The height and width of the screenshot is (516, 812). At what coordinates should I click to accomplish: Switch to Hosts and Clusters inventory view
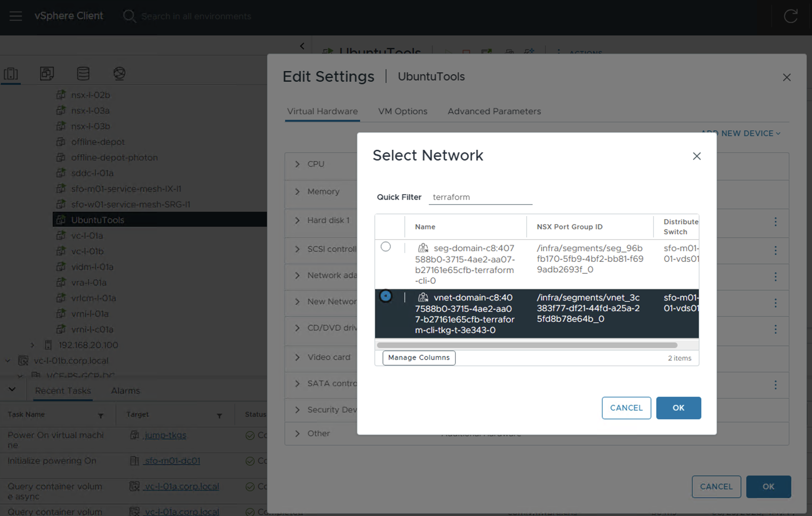pos(11,73)
